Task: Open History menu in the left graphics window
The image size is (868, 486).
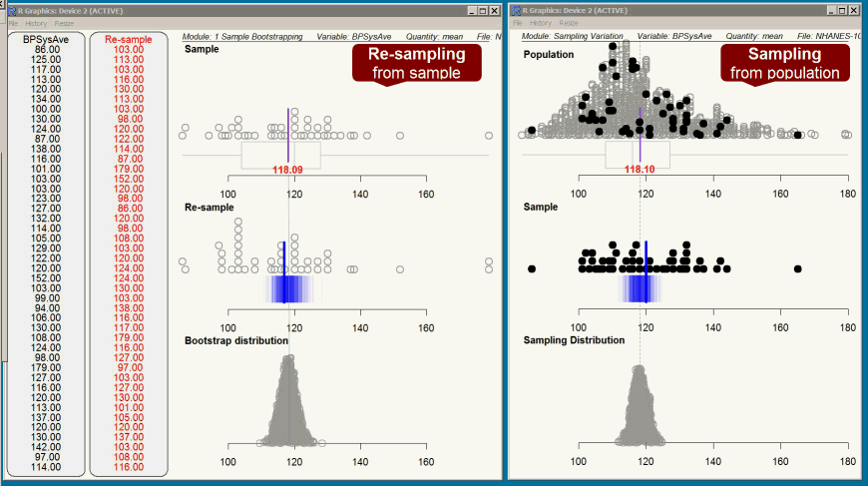Action: pos(38,22)
